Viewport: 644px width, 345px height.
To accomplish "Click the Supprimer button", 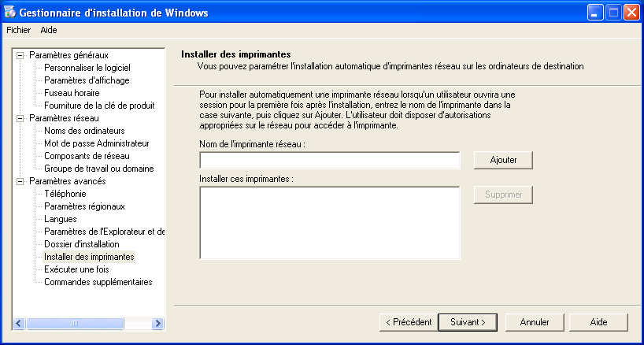I will click(504, 195).
